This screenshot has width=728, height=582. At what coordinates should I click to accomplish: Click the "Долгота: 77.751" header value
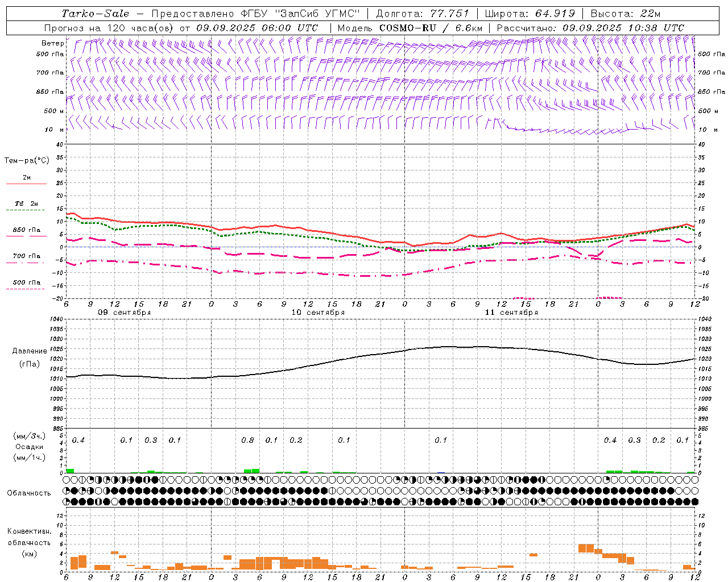point(423,14)
